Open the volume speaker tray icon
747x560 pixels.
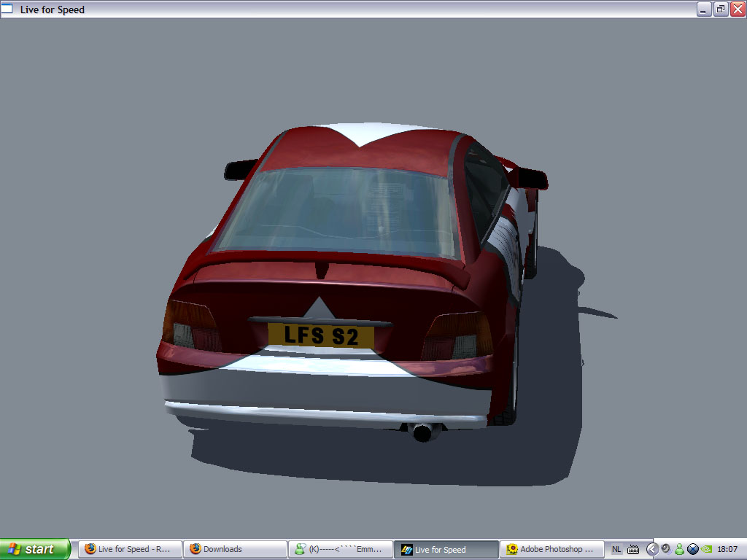tap(665, 549)
